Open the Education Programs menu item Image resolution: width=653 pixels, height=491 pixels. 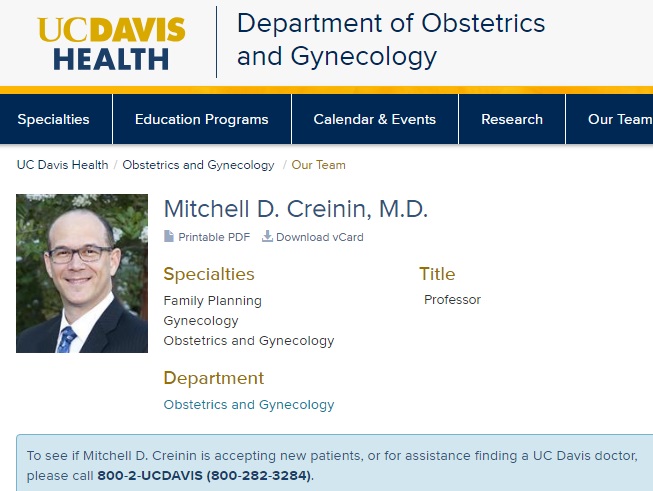pyautogui.click(x=202, y=120)
